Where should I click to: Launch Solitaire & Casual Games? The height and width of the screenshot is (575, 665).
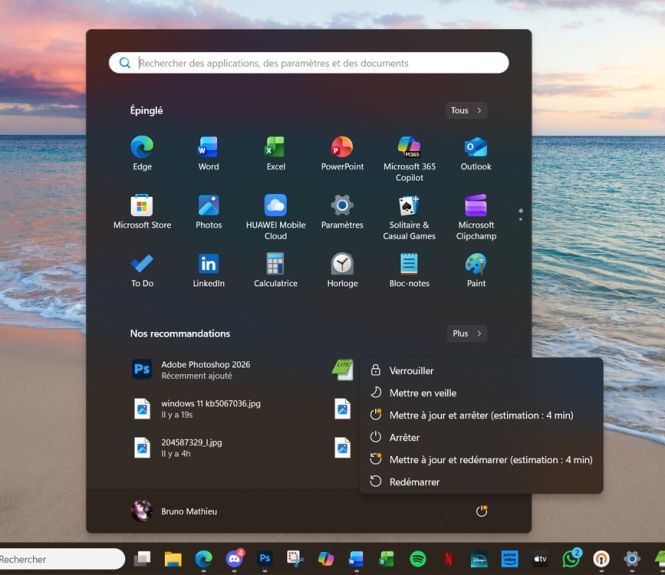coord(409,218)
